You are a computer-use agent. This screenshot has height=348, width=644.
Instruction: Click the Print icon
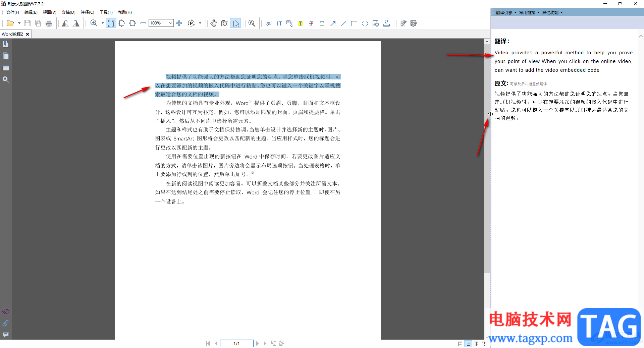(49, 23)
